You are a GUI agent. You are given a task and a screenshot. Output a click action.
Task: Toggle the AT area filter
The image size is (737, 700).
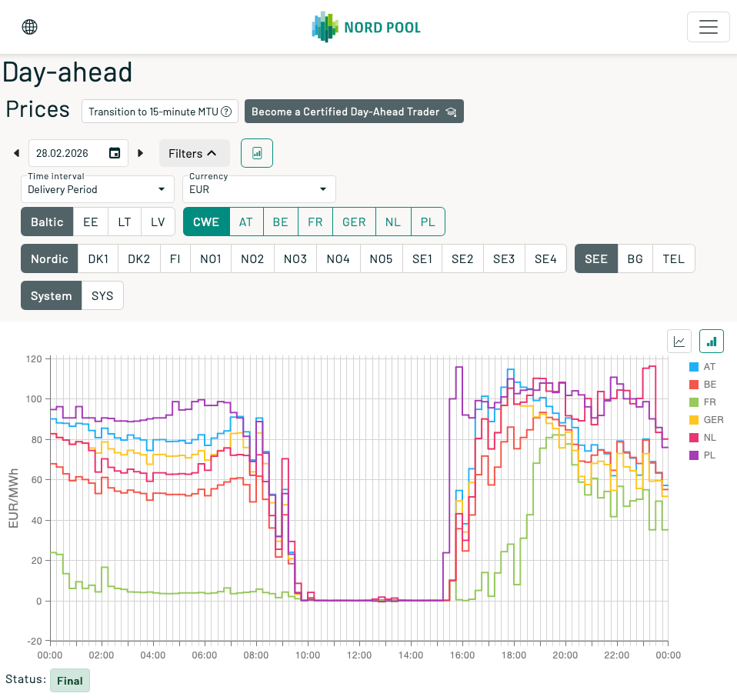[x=246, y=222]
